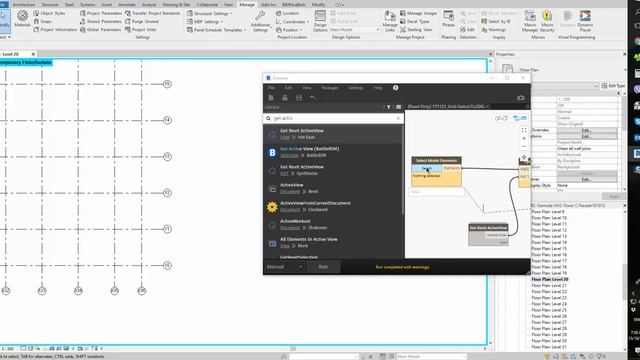Switch to Annotate ribbon tab
640x360 pixels.
click(x=127, y=4)
